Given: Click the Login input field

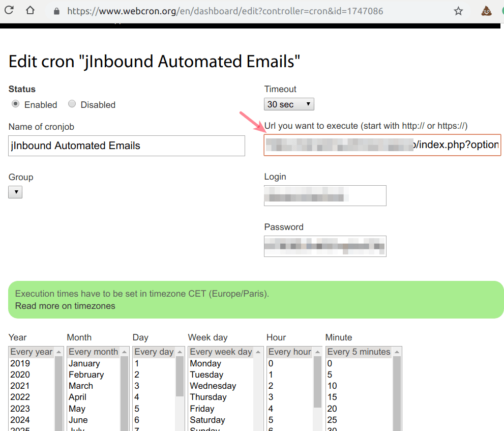Looking at the screenshot, I should (325, 195).
